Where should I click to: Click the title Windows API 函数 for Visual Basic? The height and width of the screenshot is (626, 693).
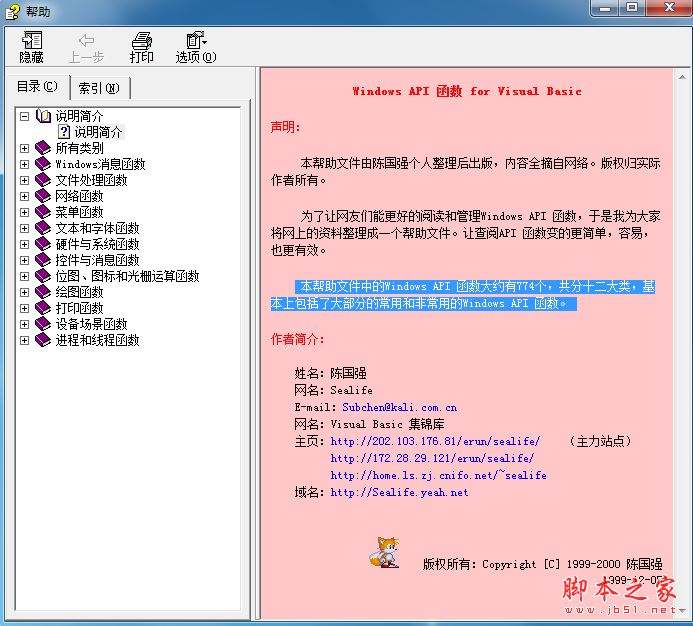point(467,91)
